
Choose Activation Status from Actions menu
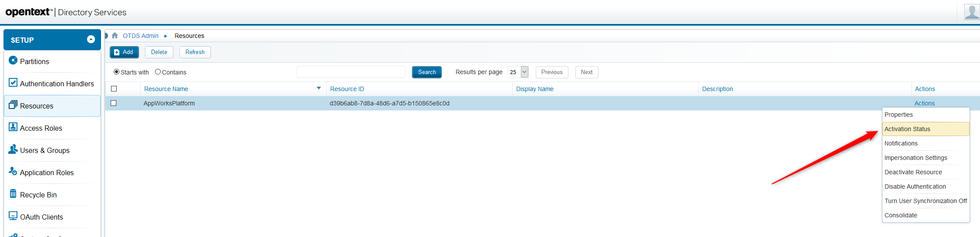tap(907, 129)
